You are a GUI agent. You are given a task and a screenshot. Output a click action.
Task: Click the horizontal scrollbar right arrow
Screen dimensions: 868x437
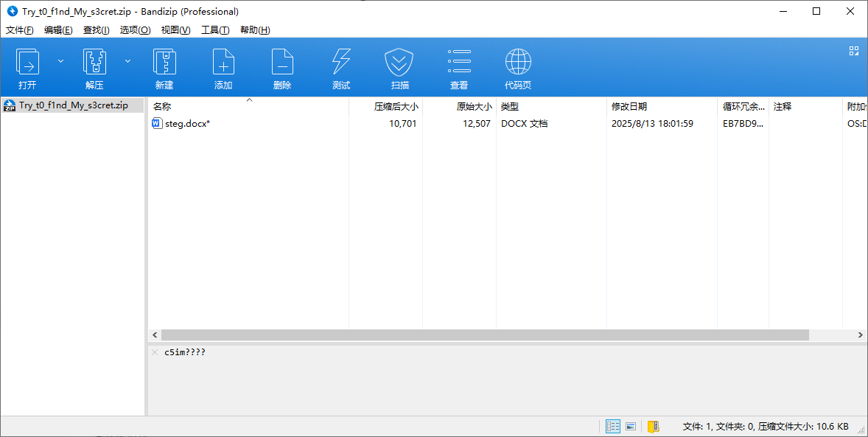click(860, 335)
